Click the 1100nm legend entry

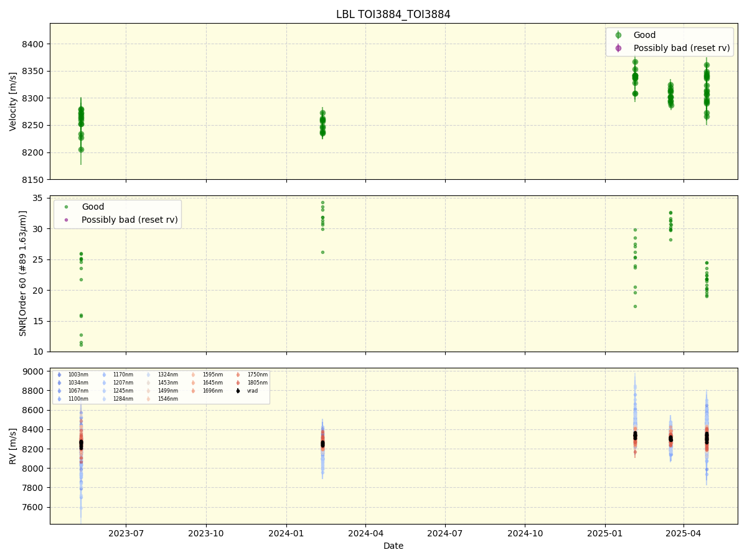pyautogui.click(x=78, y=399)
